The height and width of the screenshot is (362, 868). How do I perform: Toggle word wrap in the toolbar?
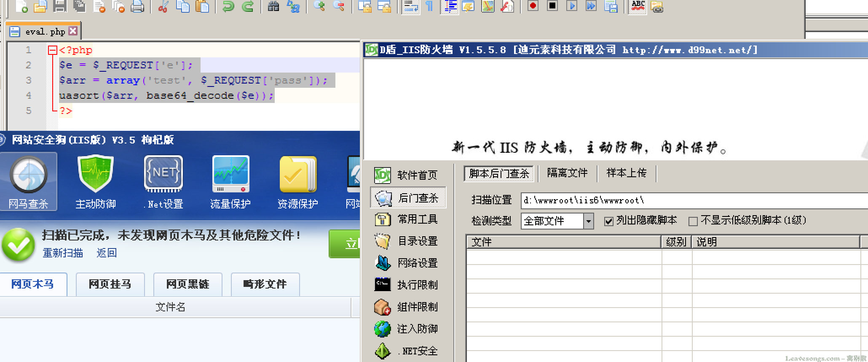(410, 6)
